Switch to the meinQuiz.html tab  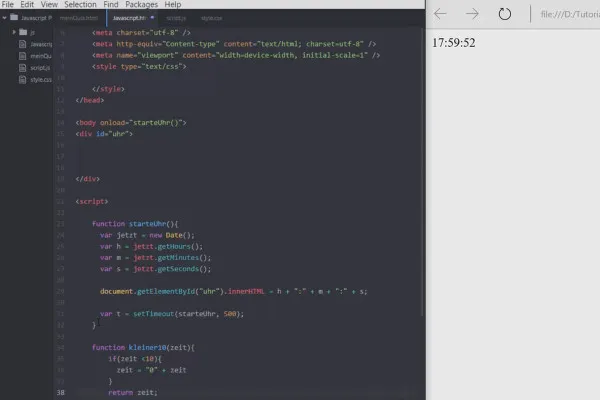pos(79,18)
